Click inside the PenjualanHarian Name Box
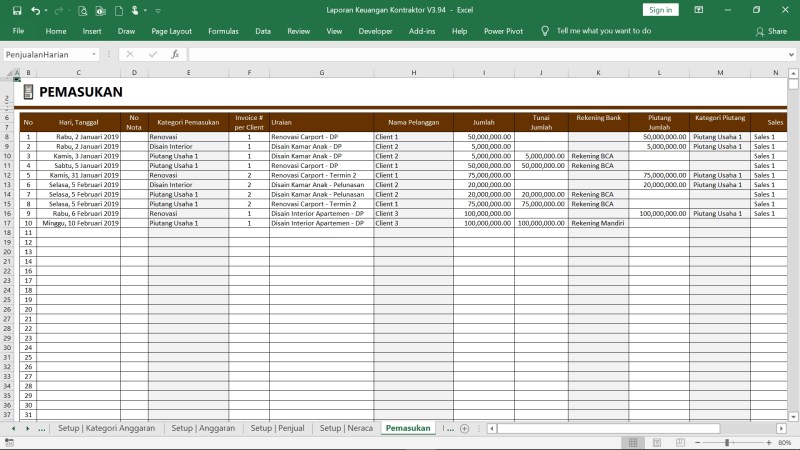Screen dimensions: 800x450 tap(46, 54)
